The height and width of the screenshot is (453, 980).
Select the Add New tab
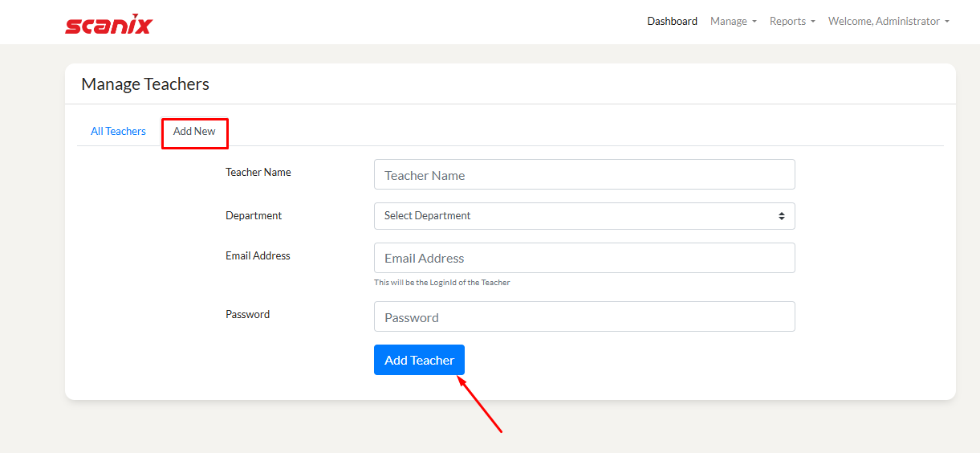tap(194, 131)
